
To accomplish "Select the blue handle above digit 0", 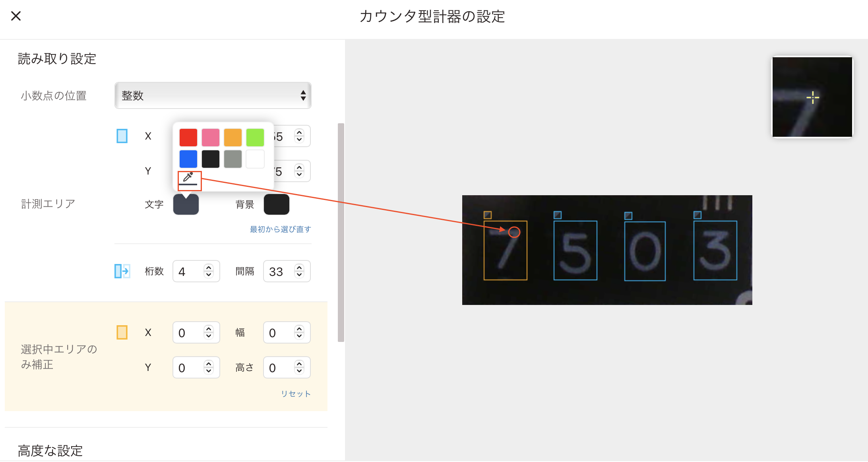I will [628, 216].
